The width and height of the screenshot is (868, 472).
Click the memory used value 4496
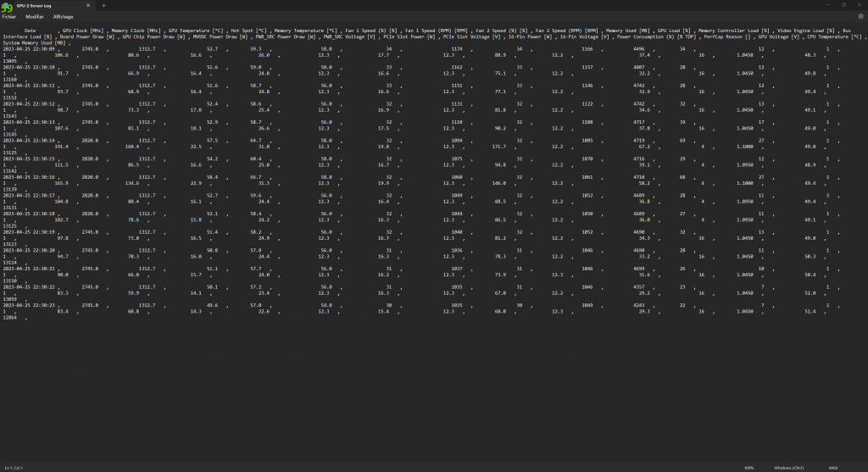[x=639, y=49]
